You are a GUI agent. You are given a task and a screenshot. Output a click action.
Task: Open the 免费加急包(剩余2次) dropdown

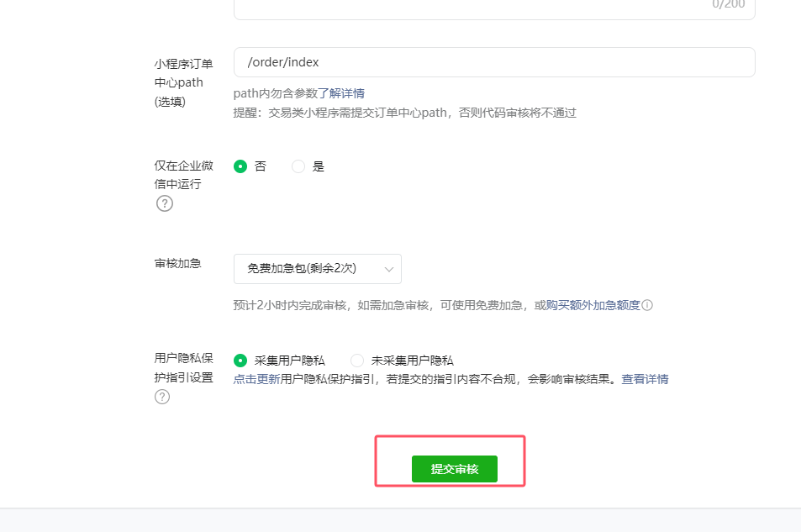[x=317, y=269]
